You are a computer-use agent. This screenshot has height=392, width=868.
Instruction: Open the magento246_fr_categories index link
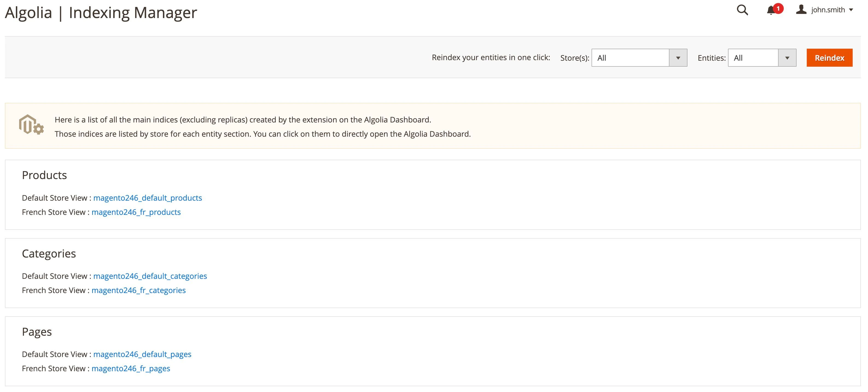click(x=138, y=290)
